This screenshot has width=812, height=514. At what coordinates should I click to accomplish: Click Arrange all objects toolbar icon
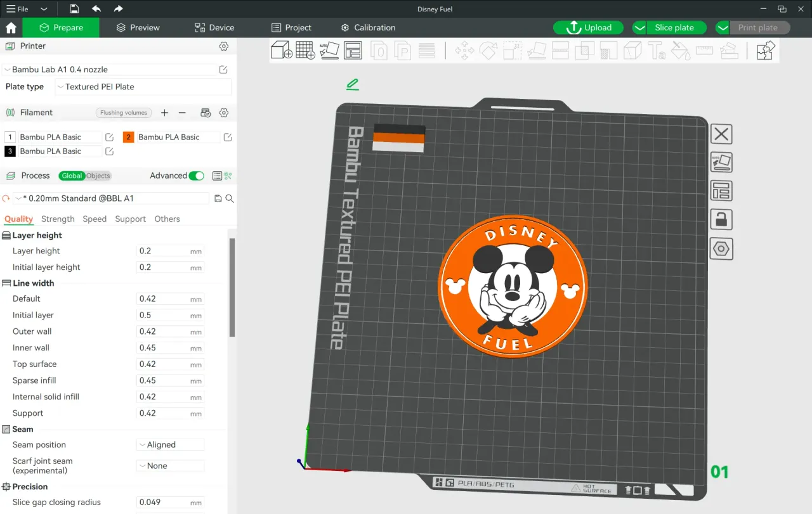coord(353,50)
